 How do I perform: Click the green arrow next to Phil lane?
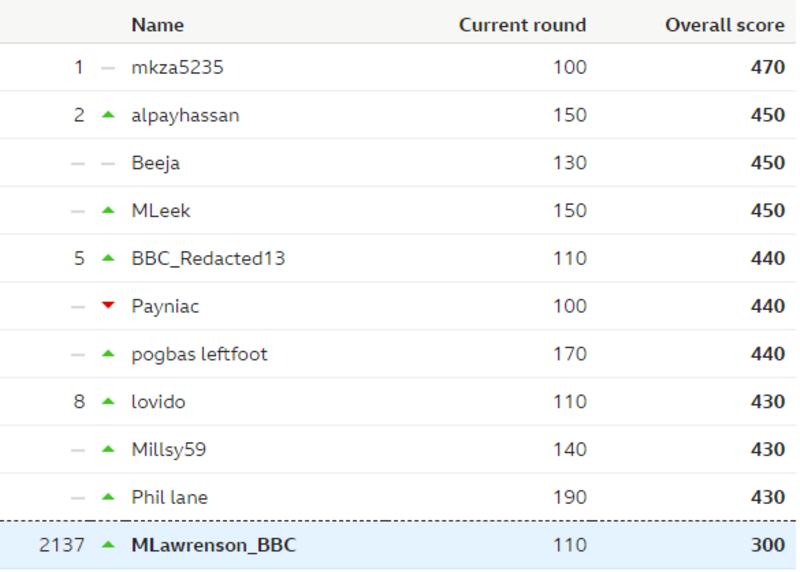(108, 497)
